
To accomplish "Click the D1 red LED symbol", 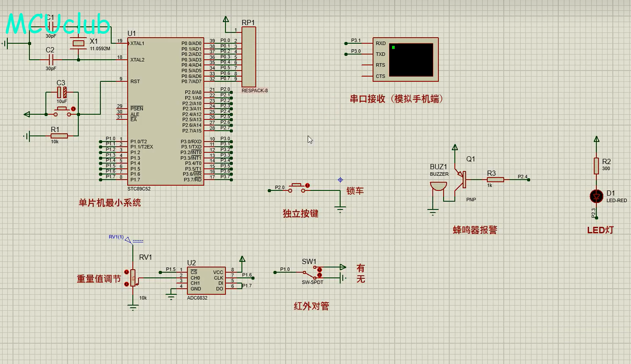I will click(x=596, y=196).
